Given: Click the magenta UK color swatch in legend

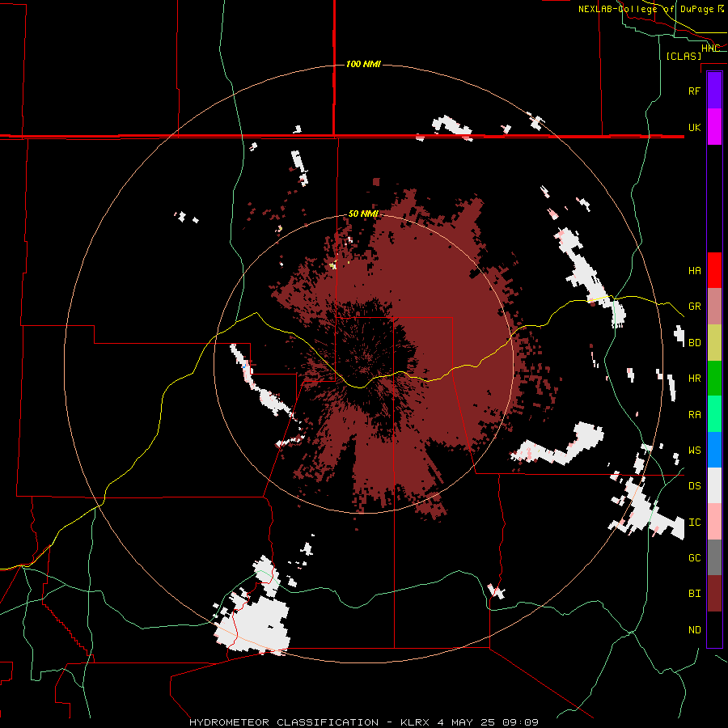Looking at the screenshot, I should (714, 127).
